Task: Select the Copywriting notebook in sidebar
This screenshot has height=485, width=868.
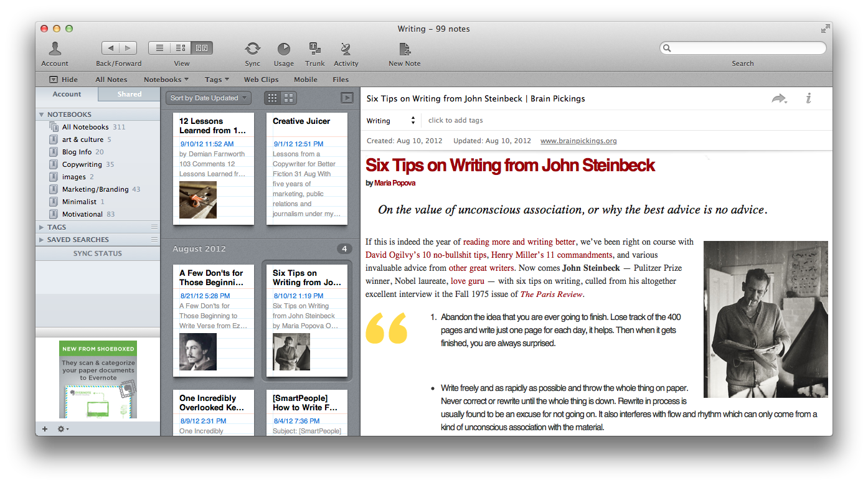Action: coord(82,164)
